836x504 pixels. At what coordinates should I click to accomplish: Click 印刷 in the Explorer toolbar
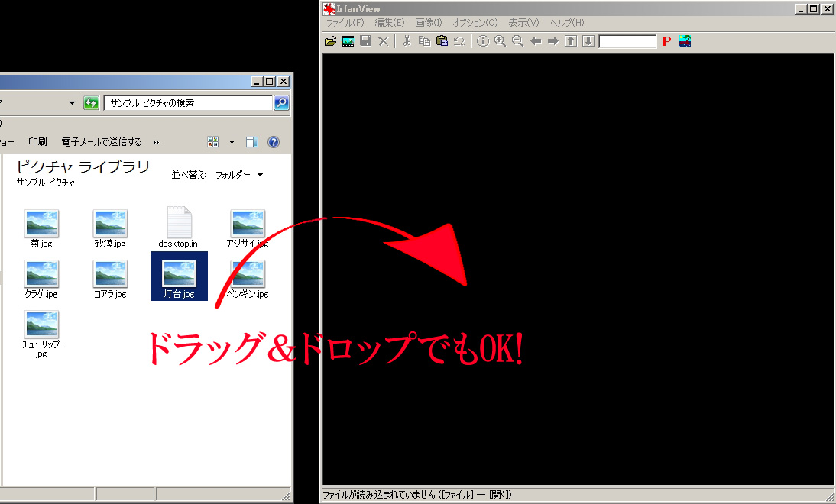[x=37, y=142]
